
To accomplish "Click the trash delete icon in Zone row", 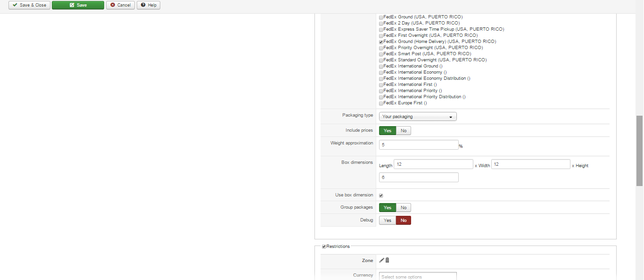I will [388, 260].
